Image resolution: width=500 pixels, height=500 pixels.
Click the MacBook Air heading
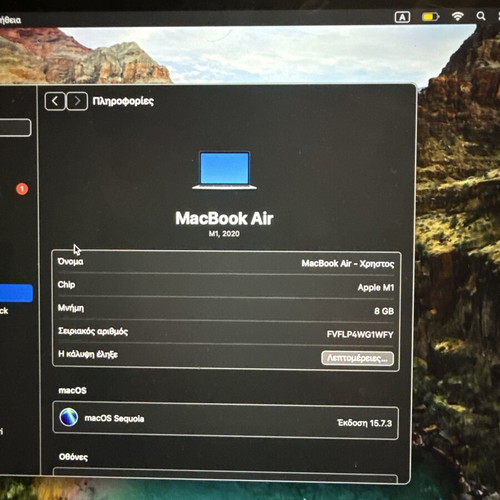coord(224,219)
